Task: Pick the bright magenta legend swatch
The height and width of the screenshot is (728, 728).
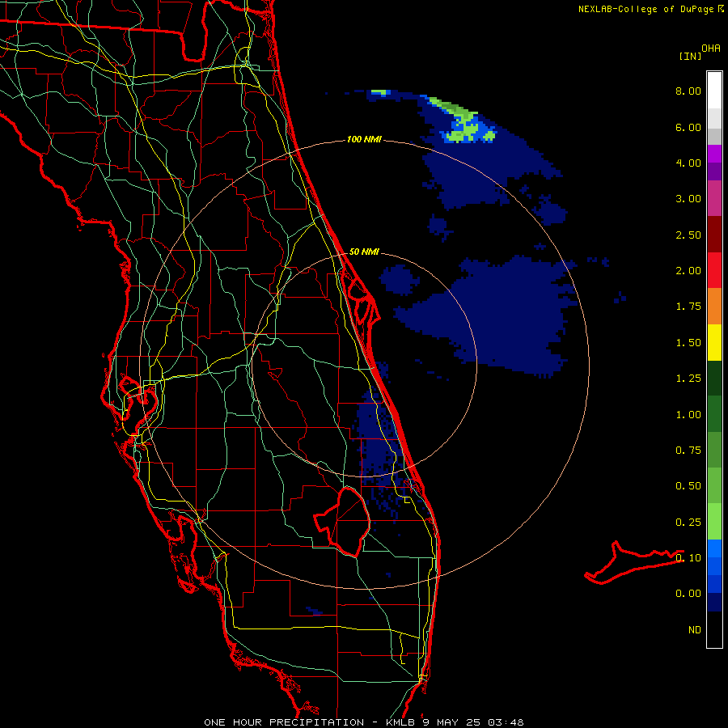Action: 714,154
